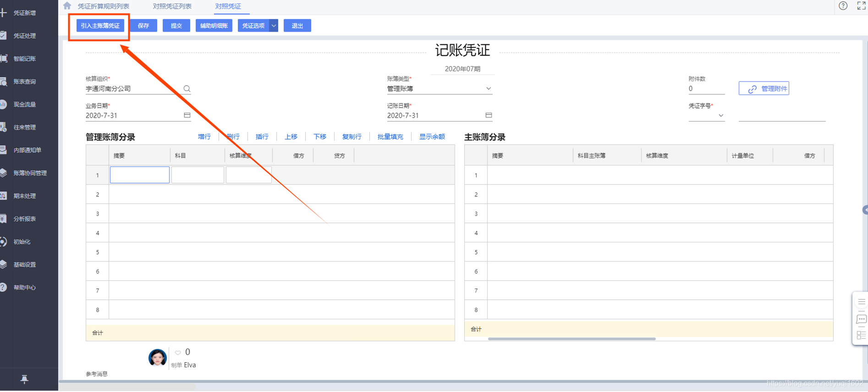The height and width of the screenshot is (392, 868).
Task: Click 下移 link
Action: [320, 136]
